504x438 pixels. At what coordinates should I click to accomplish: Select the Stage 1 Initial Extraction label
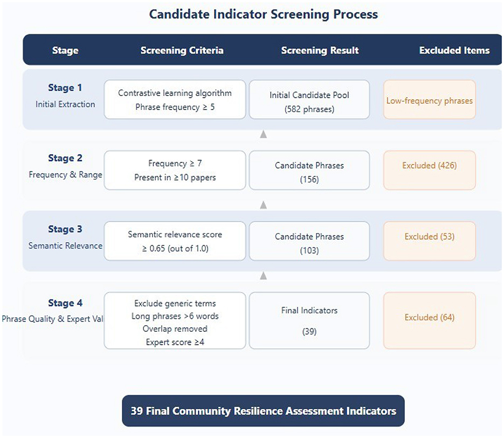point(65,95)
